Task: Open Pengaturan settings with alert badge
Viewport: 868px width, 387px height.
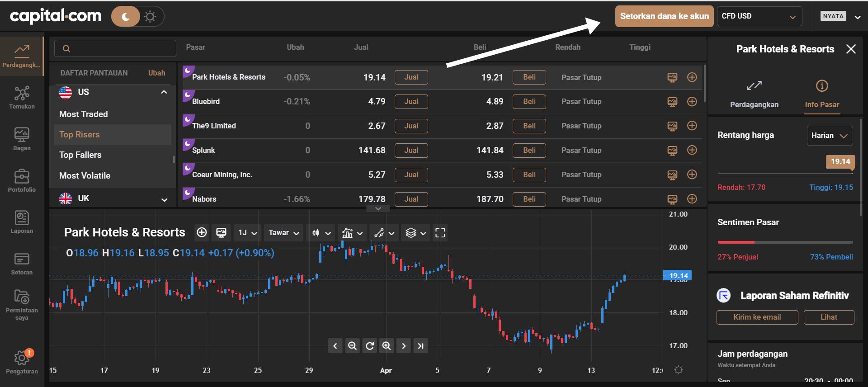Action: click(x=22, y=362)
